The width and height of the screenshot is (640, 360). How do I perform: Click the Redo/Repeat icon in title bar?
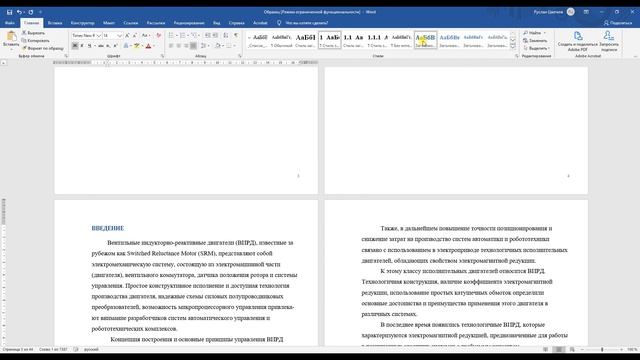coord(31,12)
